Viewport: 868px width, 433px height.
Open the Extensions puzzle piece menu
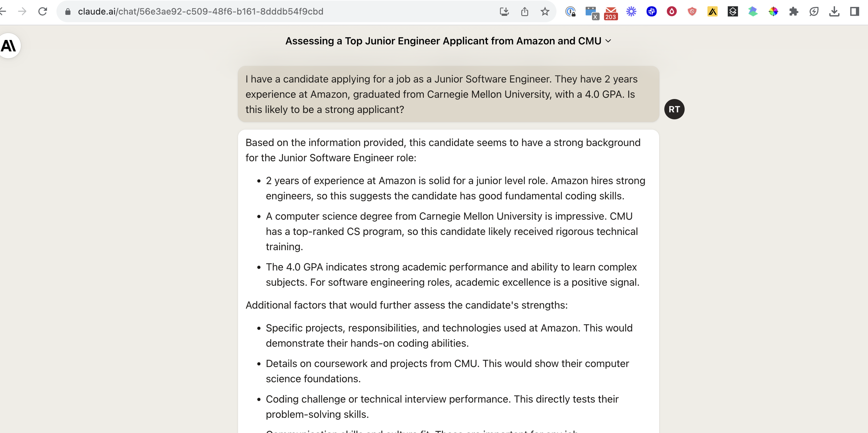pos(794,11)
